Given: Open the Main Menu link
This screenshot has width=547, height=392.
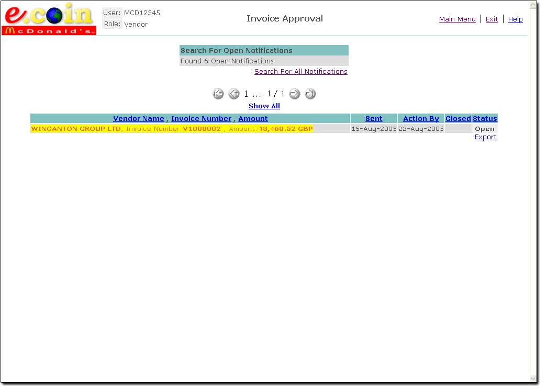Looking at the screenshot, I should (457, 19).
